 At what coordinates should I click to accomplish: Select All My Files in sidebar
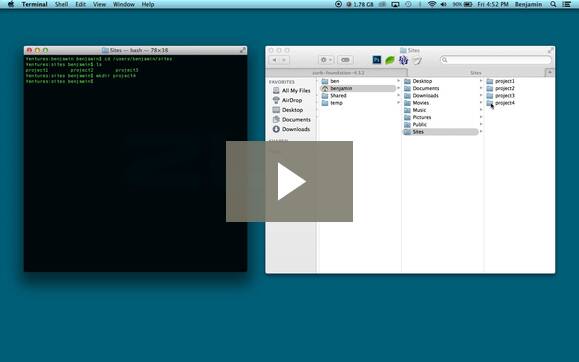click(291, 90)
